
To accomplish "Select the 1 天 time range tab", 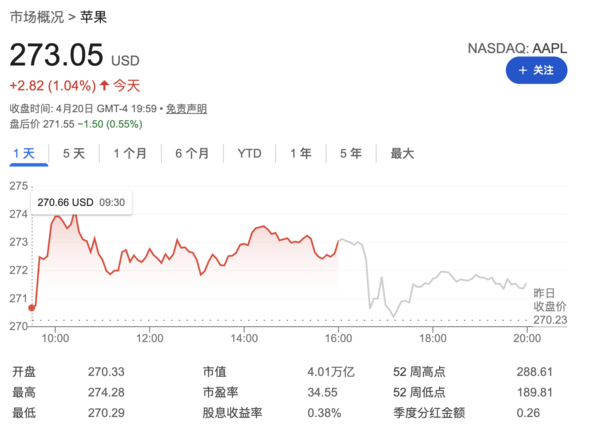I will pyautogui.click(x=23, y=154).
